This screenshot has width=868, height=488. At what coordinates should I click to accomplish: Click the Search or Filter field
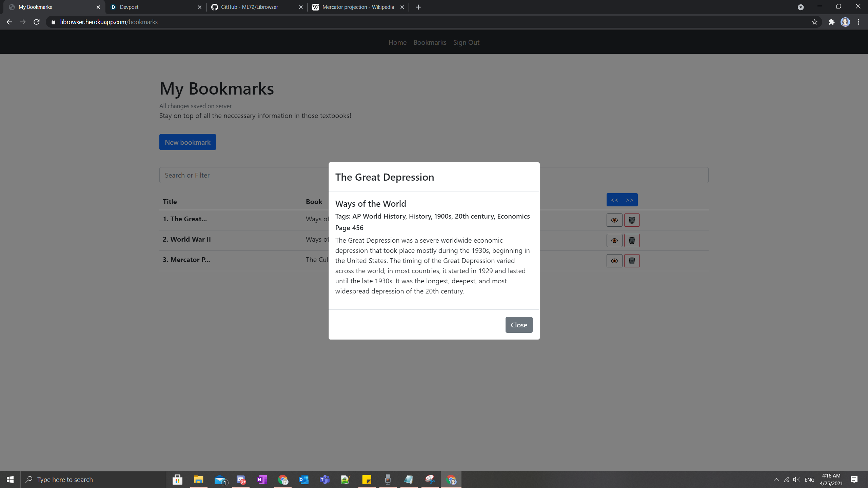point(244,175)
